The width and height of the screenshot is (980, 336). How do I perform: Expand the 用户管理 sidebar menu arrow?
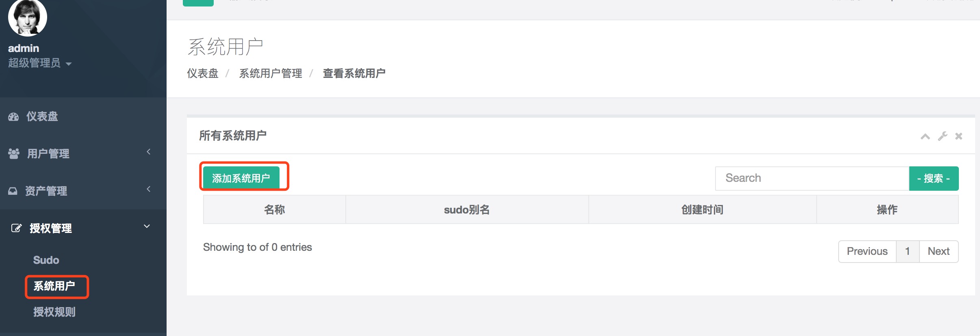pos(149,152)
